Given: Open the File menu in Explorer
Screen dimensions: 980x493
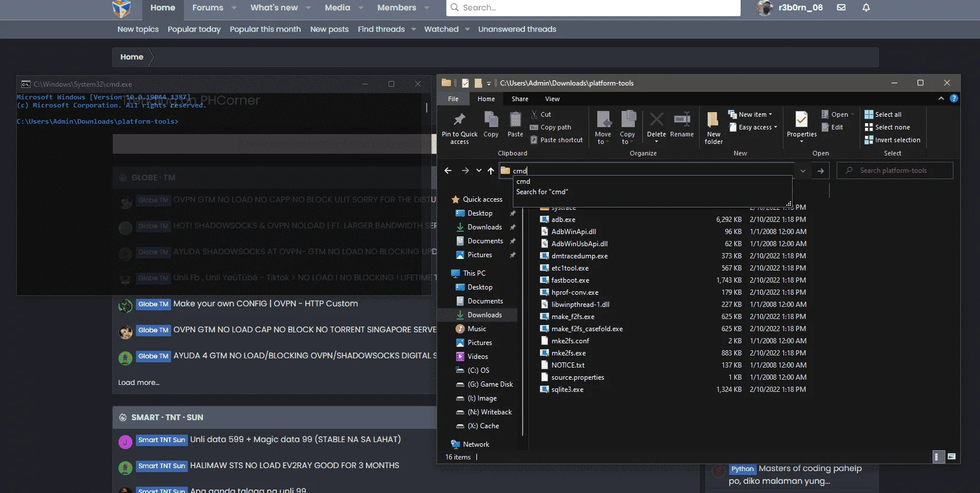Looking at the screenshot, I should [453, 99].
